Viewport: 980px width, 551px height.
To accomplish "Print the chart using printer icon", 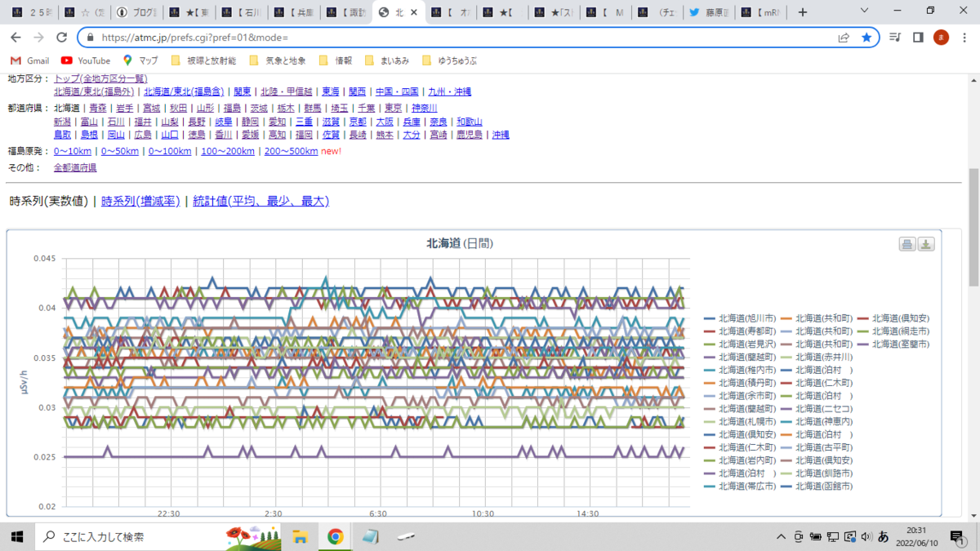I will (x=907, y=244).
